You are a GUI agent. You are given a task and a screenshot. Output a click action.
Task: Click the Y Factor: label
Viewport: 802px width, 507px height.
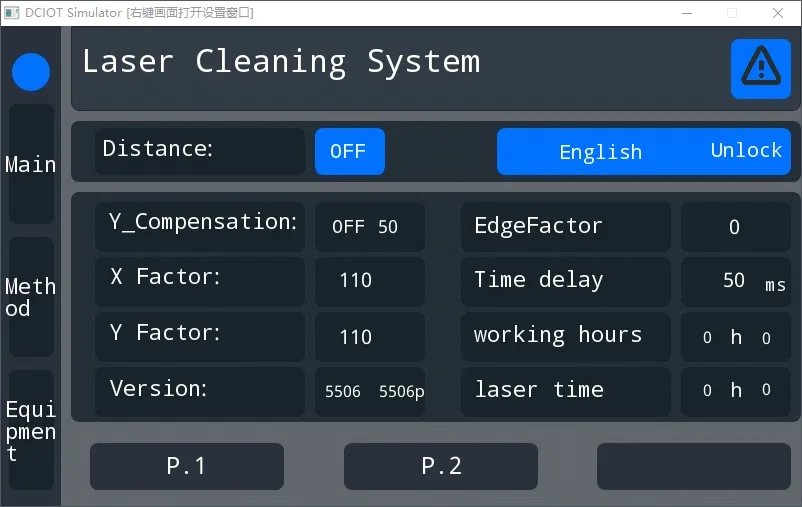pos(165,333)
